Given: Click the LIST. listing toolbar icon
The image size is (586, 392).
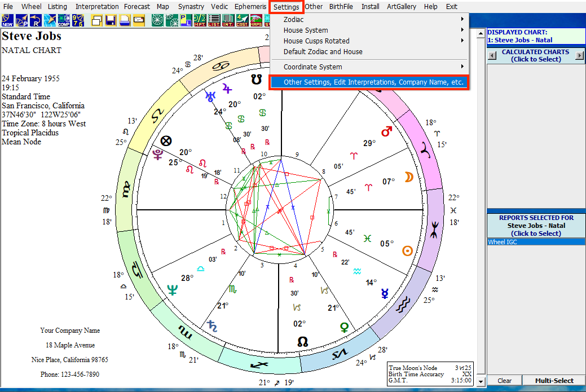Looking at the screenshot, I should click(x=214, y=20).
